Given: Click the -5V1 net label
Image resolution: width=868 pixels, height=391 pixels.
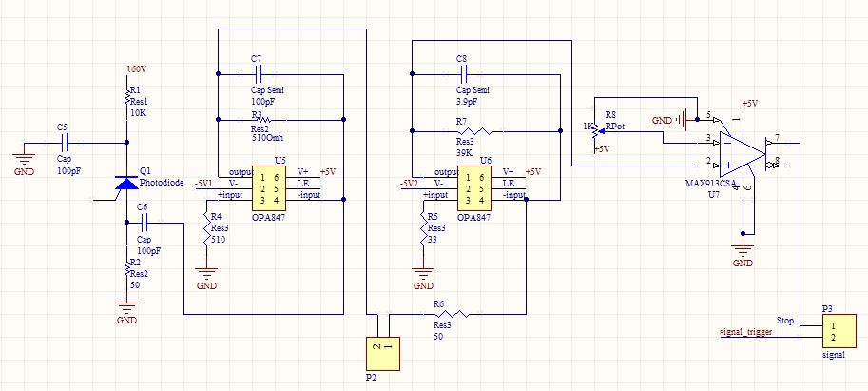Looking at the screenshot, I should (x=203, y=184).
